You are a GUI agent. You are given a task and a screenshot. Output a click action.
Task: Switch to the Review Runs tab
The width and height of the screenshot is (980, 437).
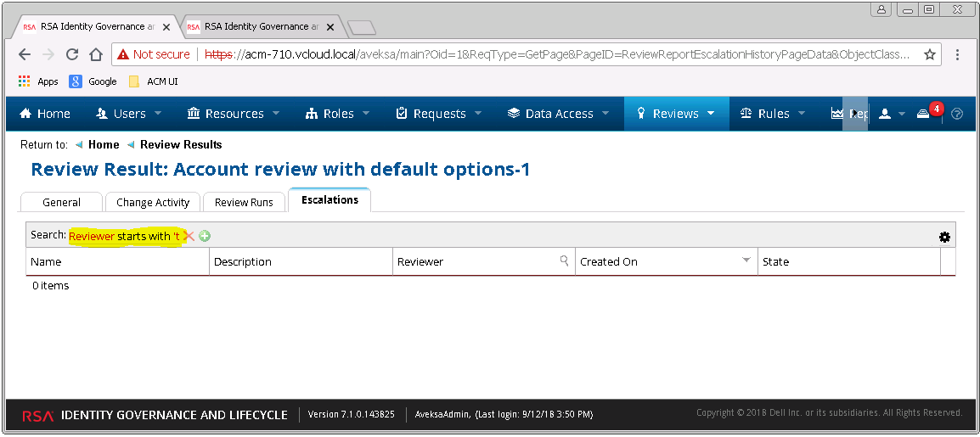tap(244, 202)
